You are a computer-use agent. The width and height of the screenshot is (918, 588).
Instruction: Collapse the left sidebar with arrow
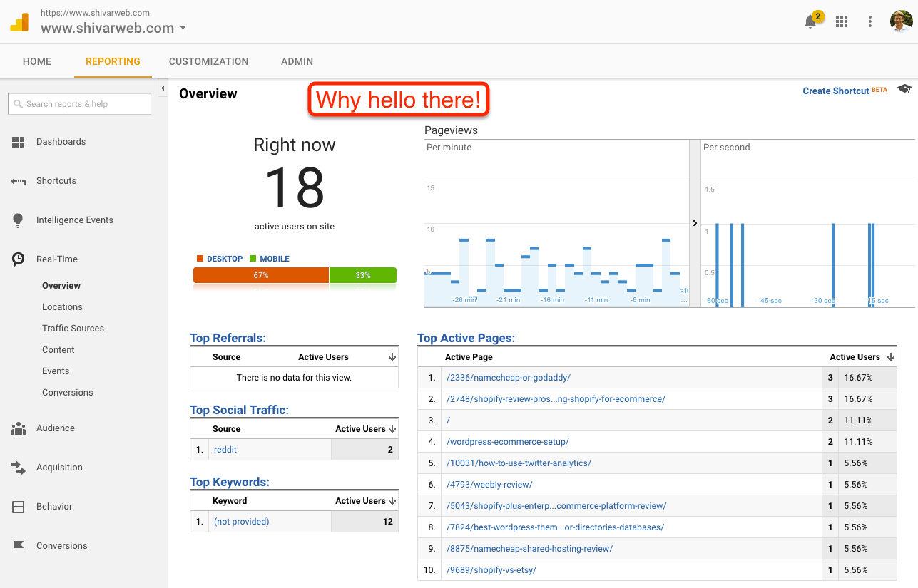tap(163, 88)
